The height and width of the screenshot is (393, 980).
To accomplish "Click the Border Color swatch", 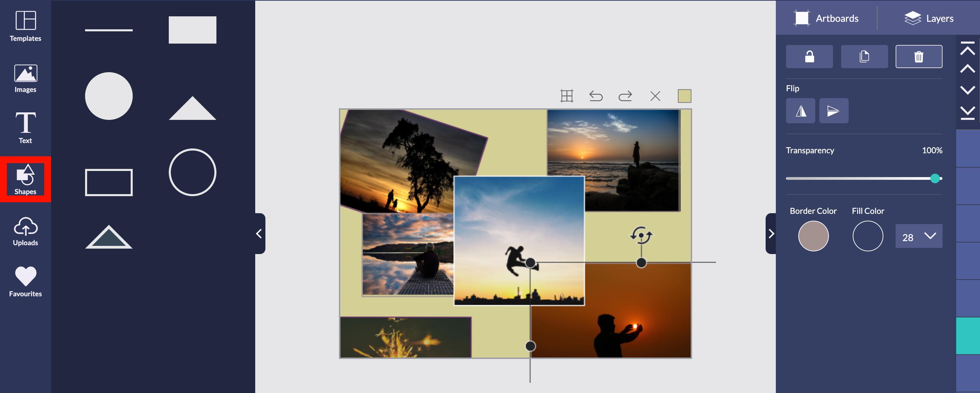I will (x=813, y=236).
